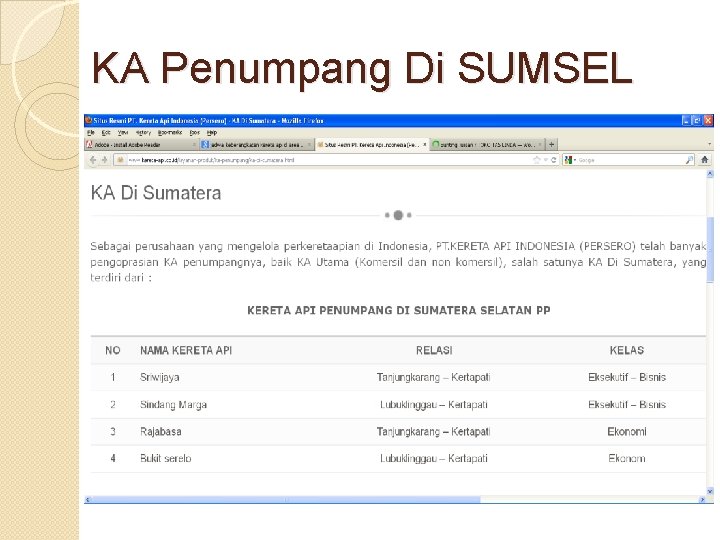
Task: Close the Adobe Reader install tab
Action: pos(194,145)
